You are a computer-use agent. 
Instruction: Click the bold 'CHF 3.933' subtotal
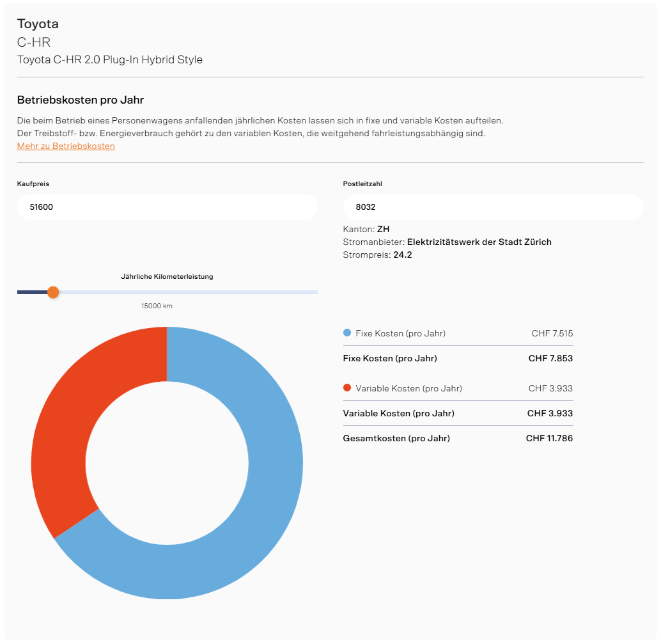coord(550,414)
